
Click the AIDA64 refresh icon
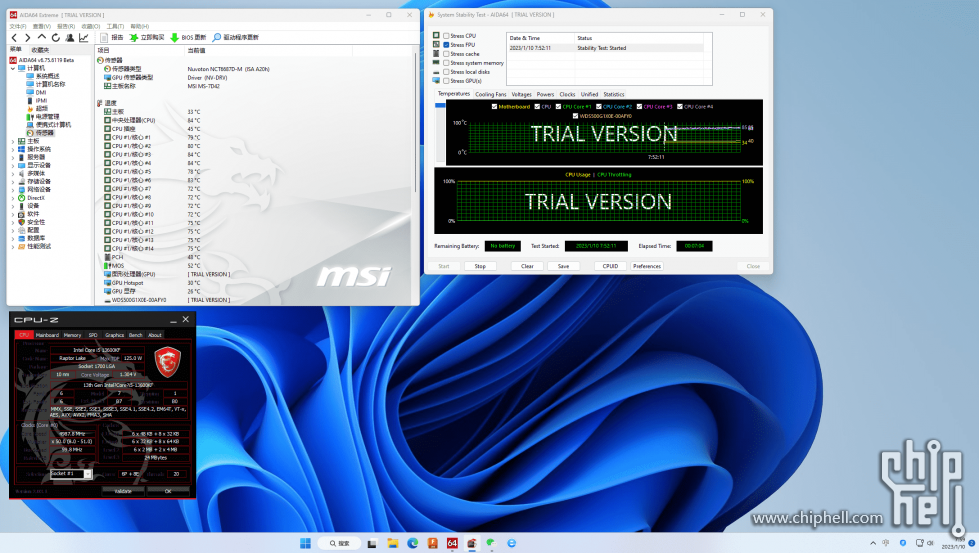click(56, 37)
